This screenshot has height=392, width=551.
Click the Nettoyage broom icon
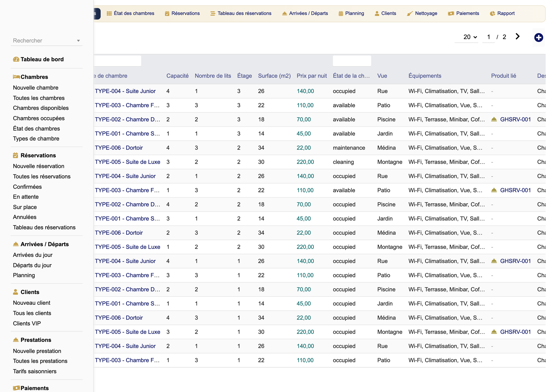pos(410,13)
